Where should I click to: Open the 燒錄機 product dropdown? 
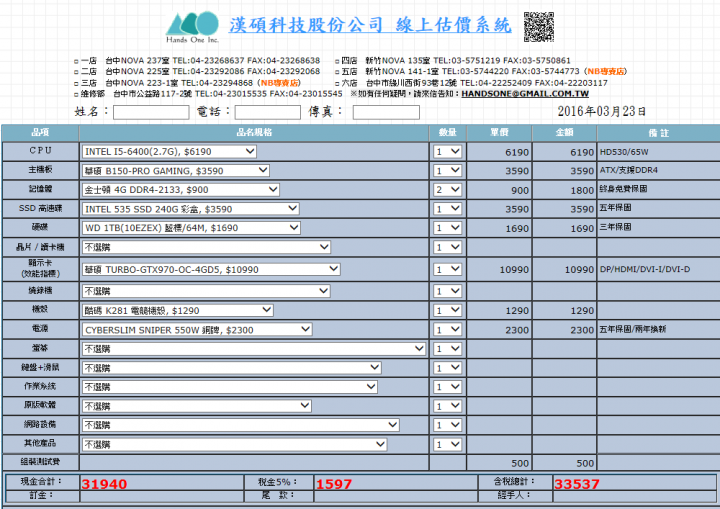tap(206, 291)
